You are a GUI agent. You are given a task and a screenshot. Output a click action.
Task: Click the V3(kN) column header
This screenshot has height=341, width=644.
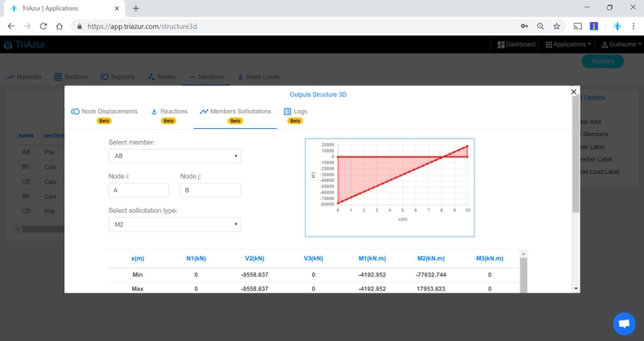coord(313,259)
